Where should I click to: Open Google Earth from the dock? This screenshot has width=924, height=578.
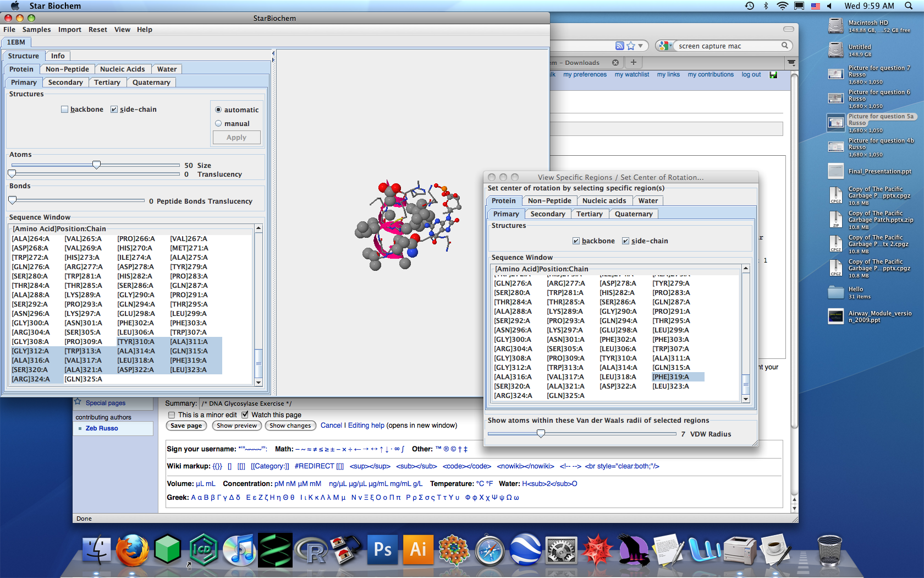click(525, 550)
